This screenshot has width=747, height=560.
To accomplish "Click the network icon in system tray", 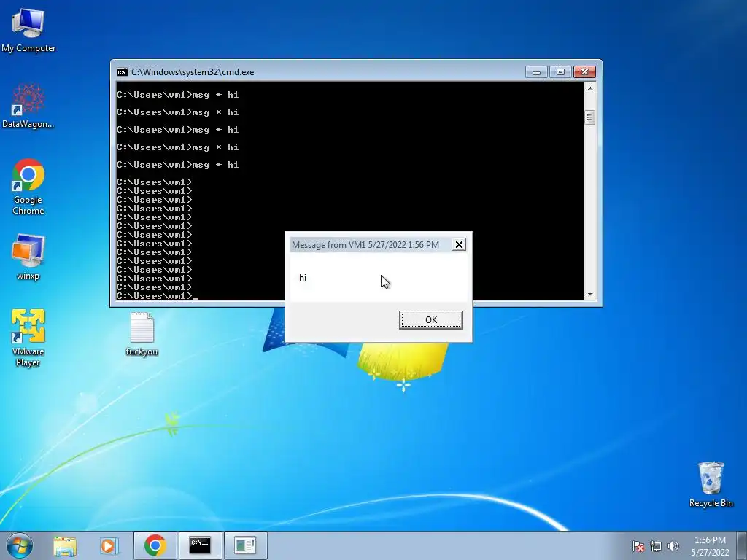I will coord(656,546).
